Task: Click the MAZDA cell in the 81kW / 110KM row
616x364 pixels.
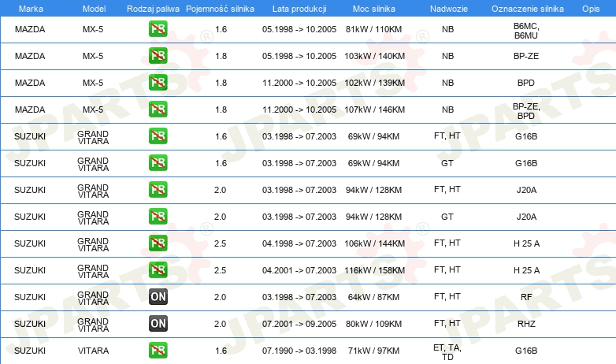Action: click(30, 29)
